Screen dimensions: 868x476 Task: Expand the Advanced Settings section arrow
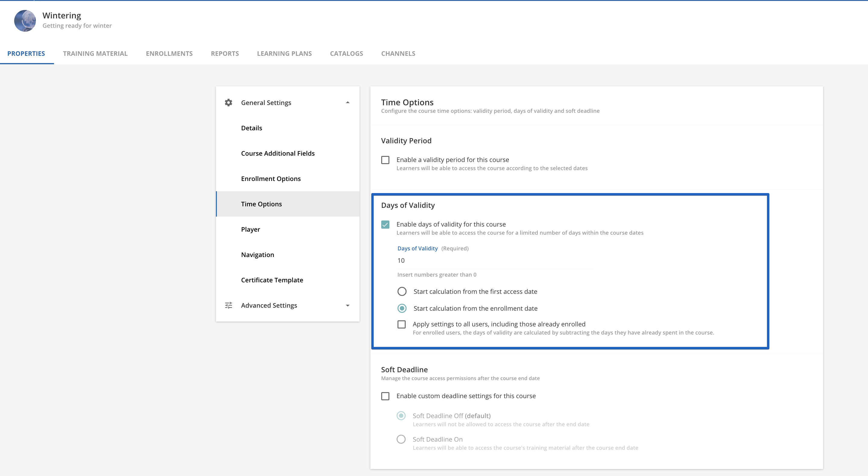tap(348, 306)
